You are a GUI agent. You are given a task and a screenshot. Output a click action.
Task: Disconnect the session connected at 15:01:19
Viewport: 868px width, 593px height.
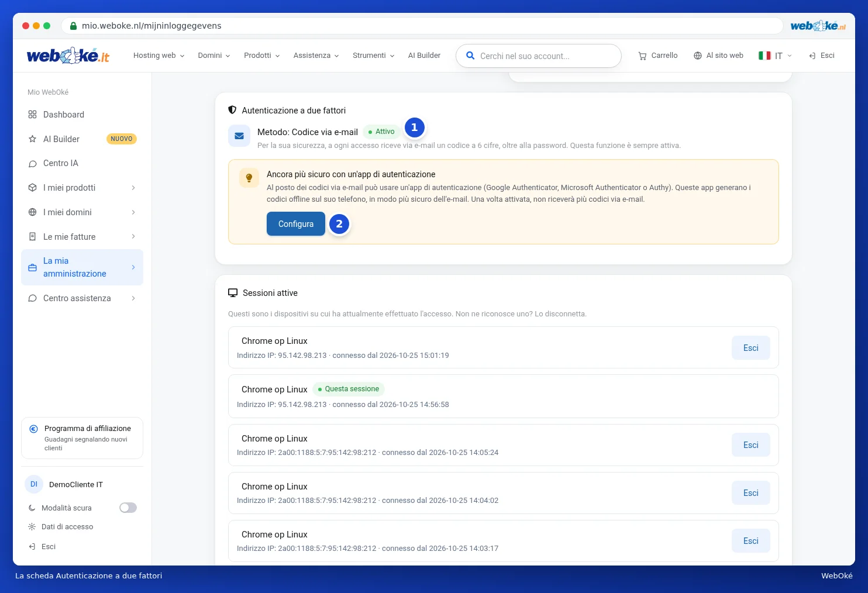pyautogui.click(x=751, y=348)
